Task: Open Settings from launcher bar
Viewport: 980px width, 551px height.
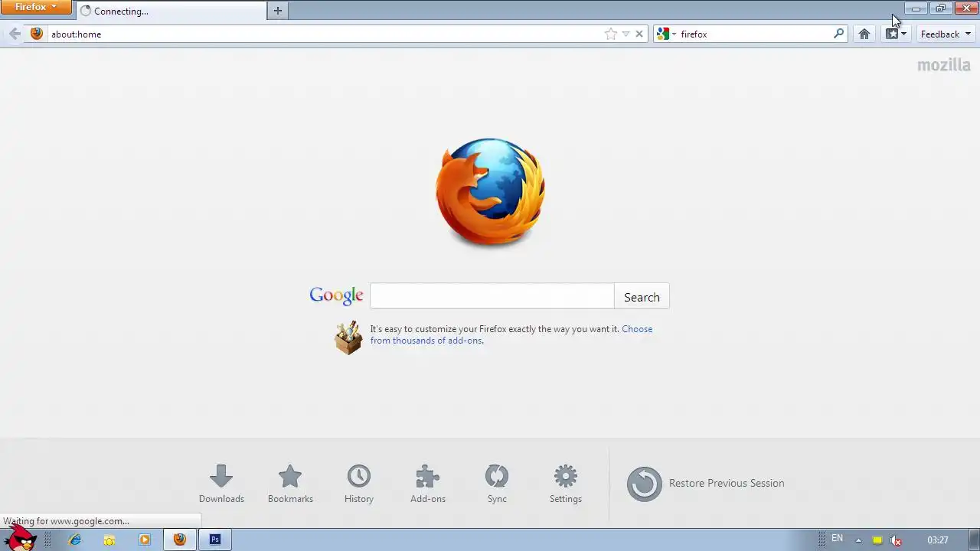Action: pos(566,484)
